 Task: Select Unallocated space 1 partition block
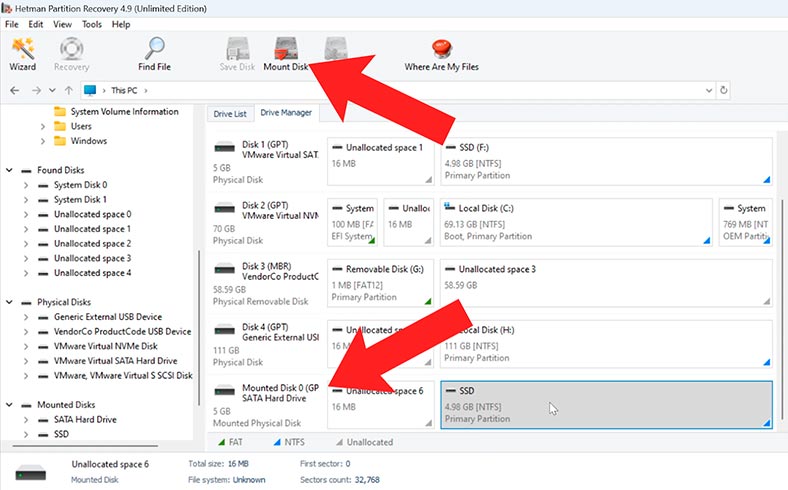(x=380, y=161)
